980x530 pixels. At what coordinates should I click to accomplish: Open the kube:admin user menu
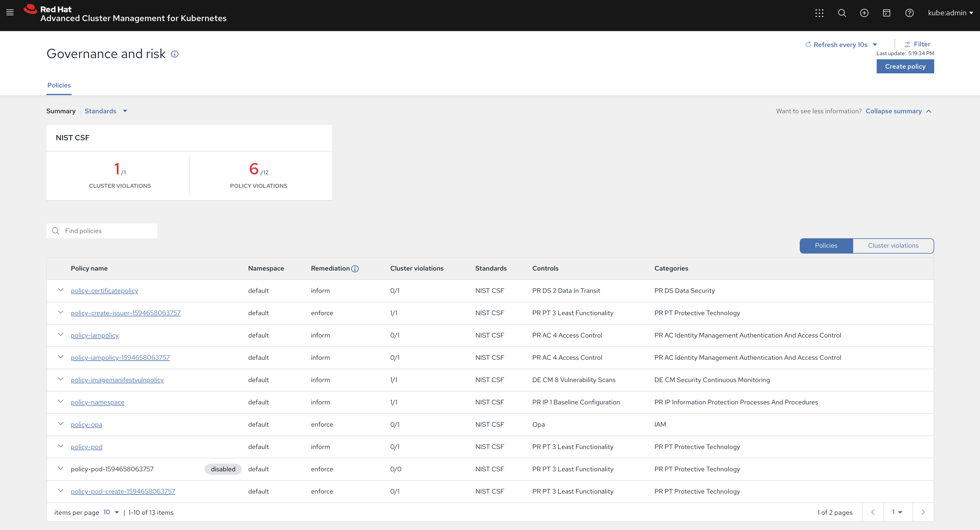coord(950,13)
